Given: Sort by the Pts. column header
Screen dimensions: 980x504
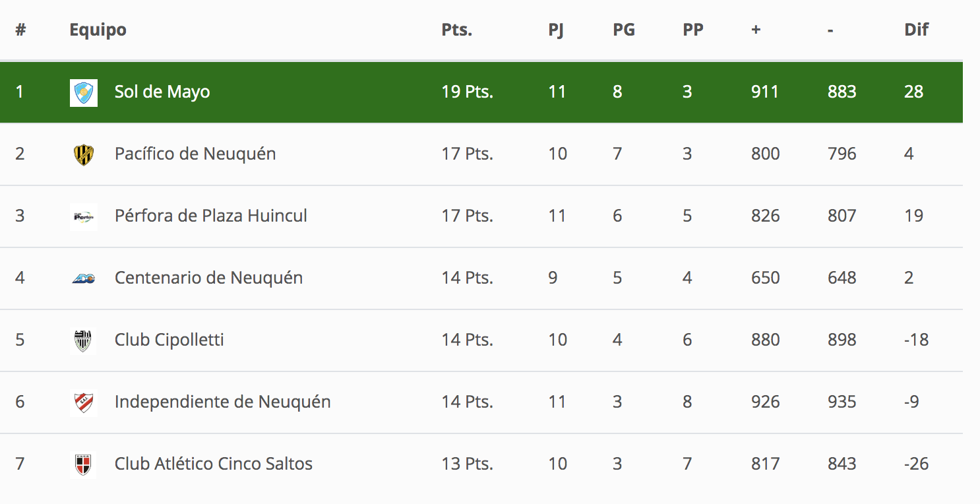Looking at the screenshot, I should [x=457, y=30].
